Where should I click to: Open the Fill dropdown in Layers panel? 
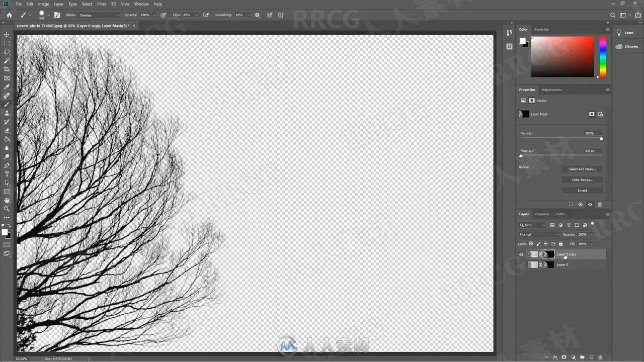click(591, 244)
